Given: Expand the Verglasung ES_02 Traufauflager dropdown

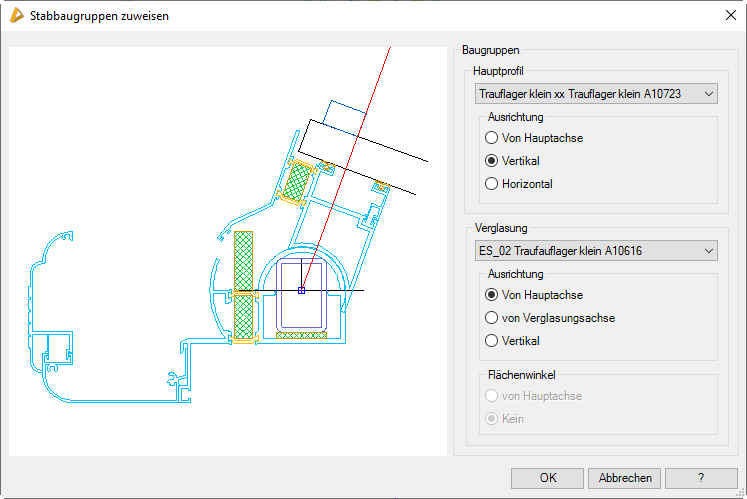Looking at the screenshot, I should click(x=596, y=250).
